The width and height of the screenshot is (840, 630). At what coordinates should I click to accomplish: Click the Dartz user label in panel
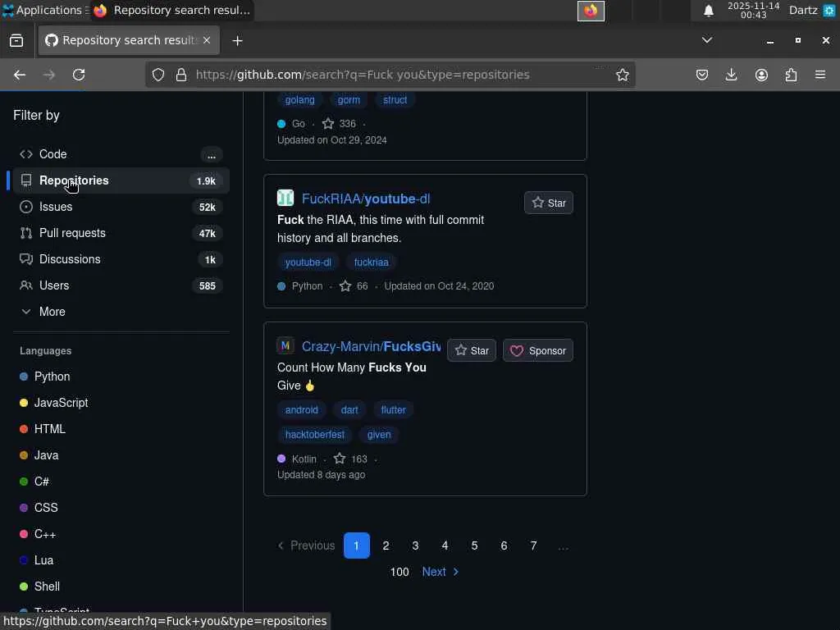point(803,10)
